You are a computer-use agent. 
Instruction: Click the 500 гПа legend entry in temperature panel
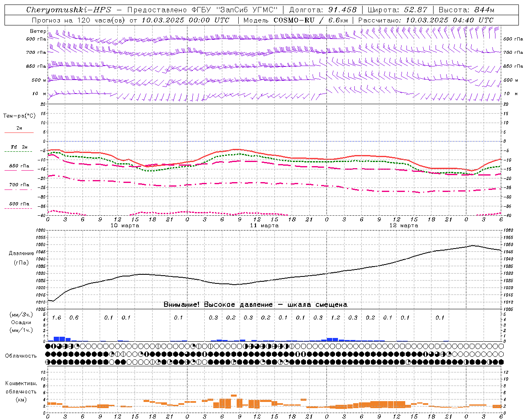[x=19, y=204]
